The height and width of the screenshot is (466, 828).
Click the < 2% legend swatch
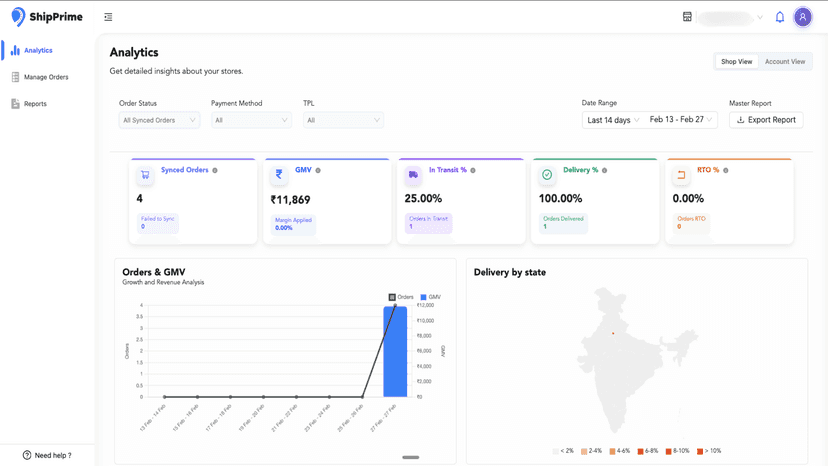point(555,451)
